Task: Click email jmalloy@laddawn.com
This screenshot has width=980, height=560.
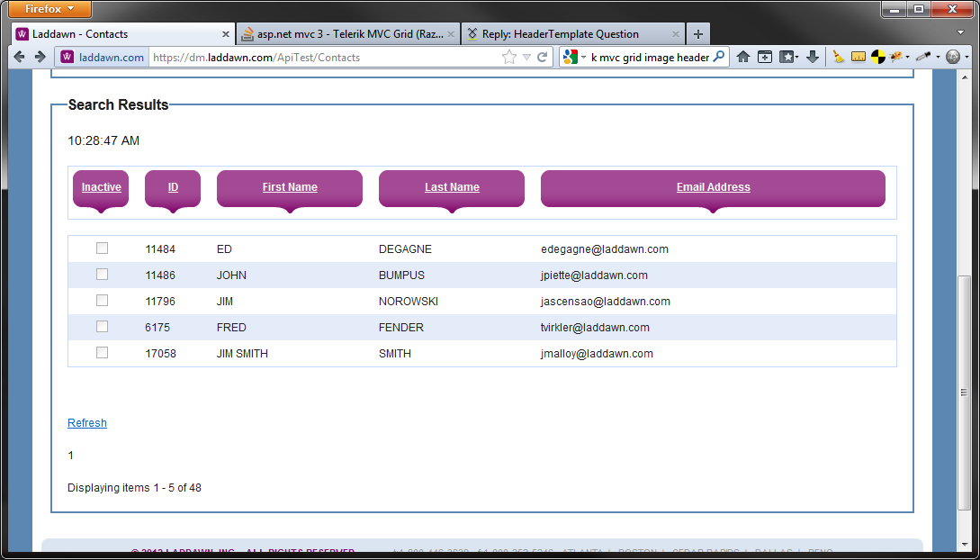Action: (597, 354)
